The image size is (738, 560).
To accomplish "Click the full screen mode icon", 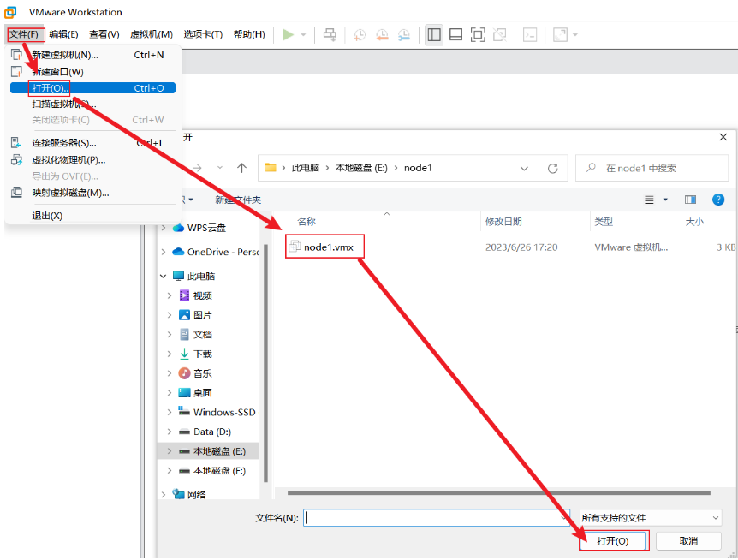I will (x=478, y=34).
